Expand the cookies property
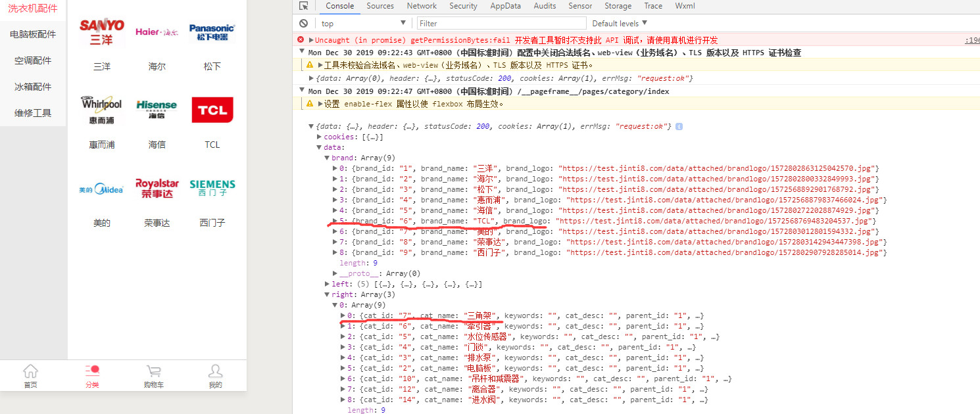Screen dimensions: 980x414 click(x=320, y=137)
